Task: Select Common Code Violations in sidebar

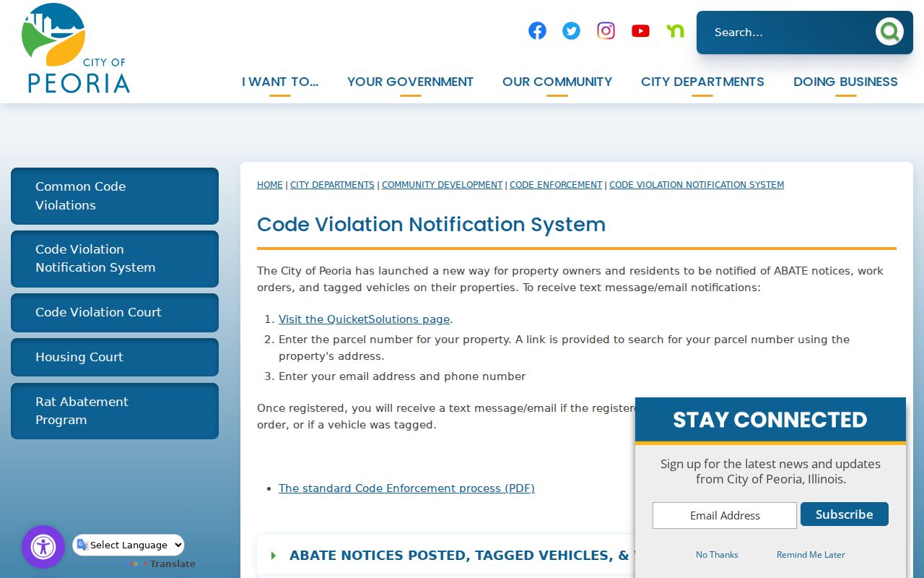Action: tap(115, 196)
